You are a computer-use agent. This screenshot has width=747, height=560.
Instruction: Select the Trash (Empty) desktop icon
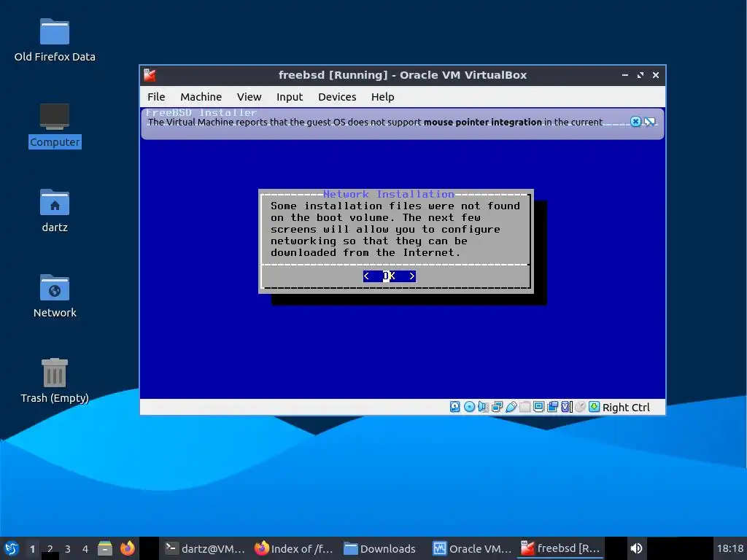click(x=55, y=381)
